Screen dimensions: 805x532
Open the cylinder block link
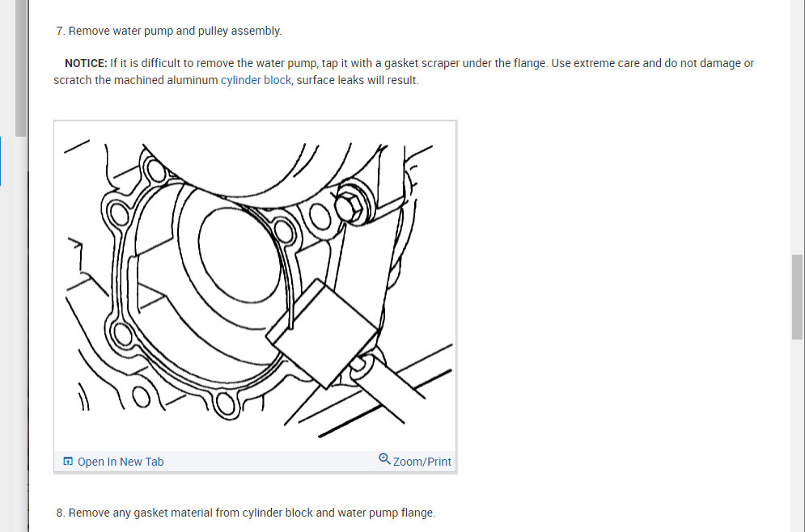256,80
